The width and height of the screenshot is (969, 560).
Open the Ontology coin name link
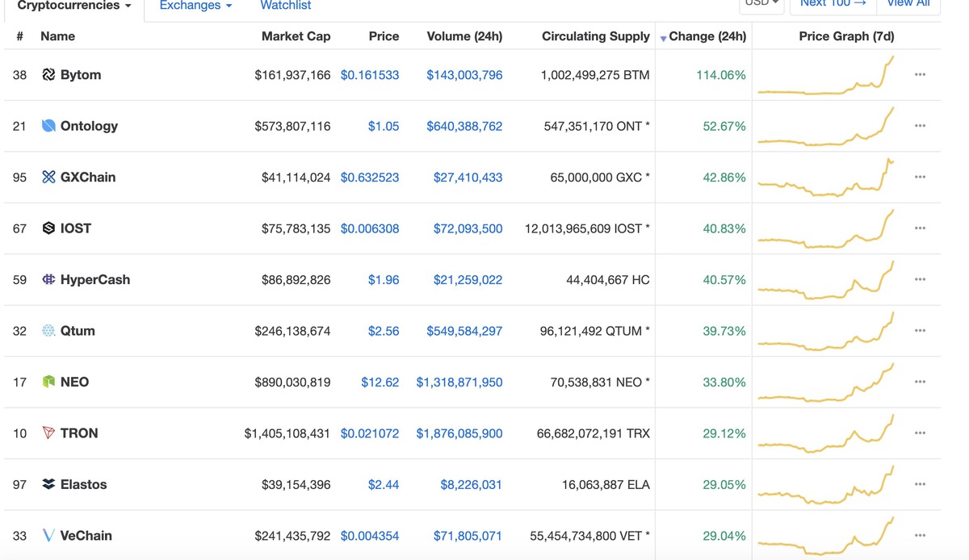(89, 126)
